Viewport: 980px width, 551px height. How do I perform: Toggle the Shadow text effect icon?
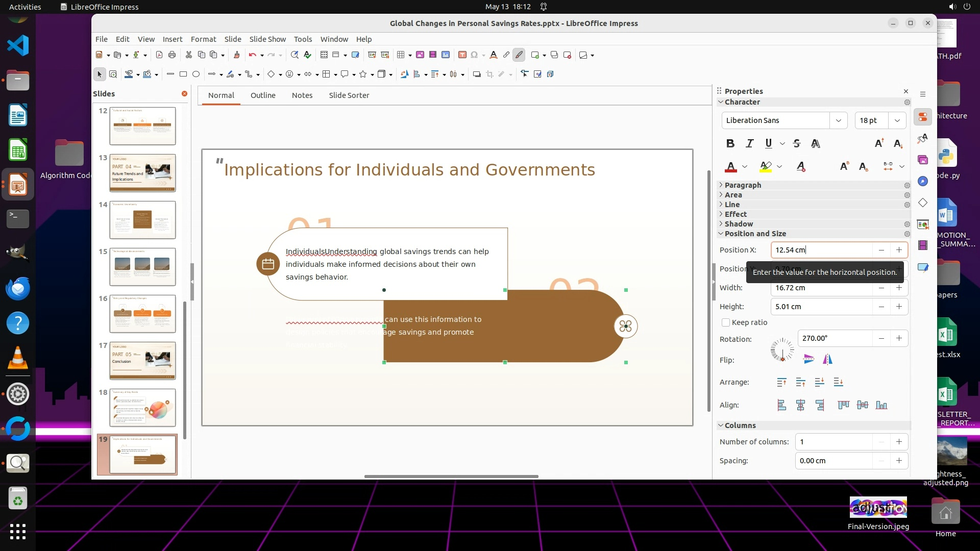pos(816,143)
